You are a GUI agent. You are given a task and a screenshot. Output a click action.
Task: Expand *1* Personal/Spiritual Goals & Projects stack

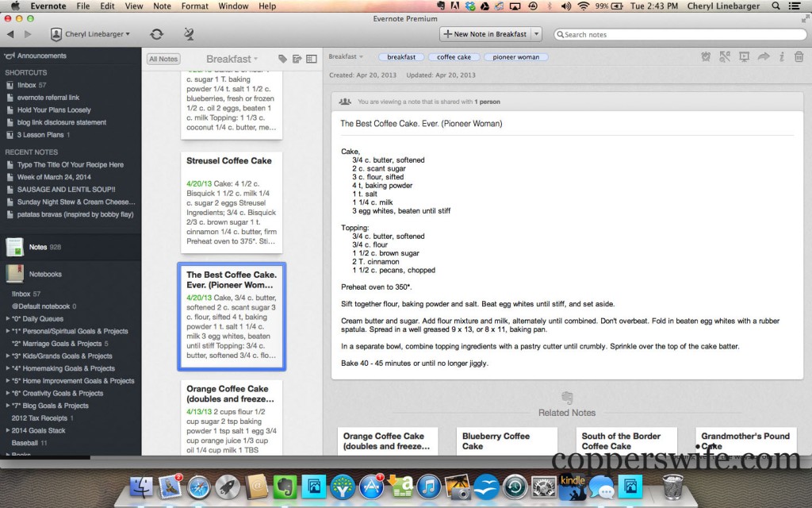[8, 331]
